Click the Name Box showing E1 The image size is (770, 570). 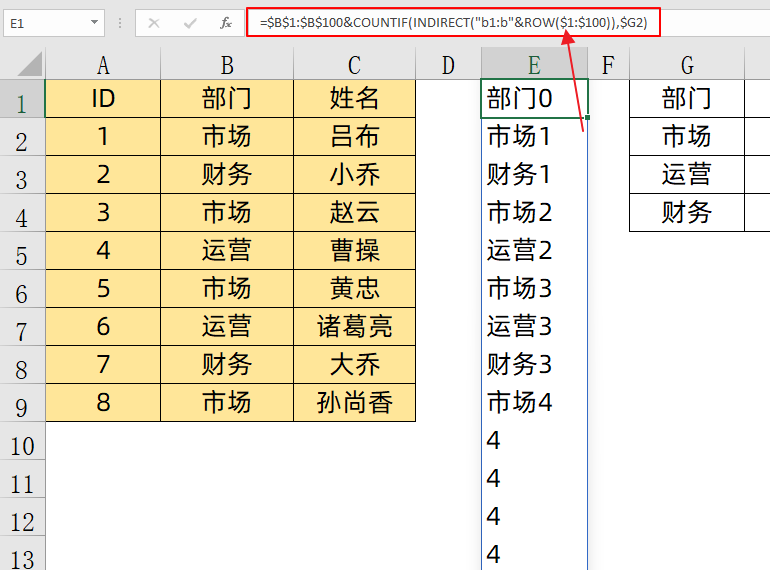(x=54, y=23)
